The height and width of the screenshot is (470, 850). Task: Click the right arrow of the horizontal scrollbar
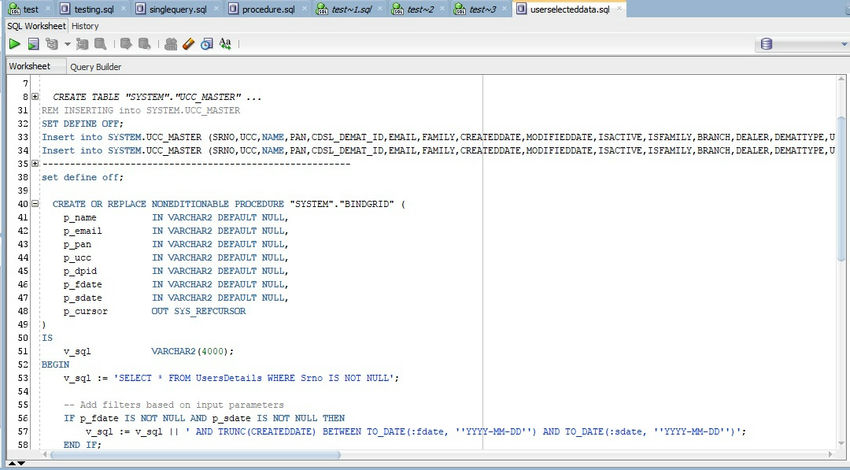pos(830,455)
